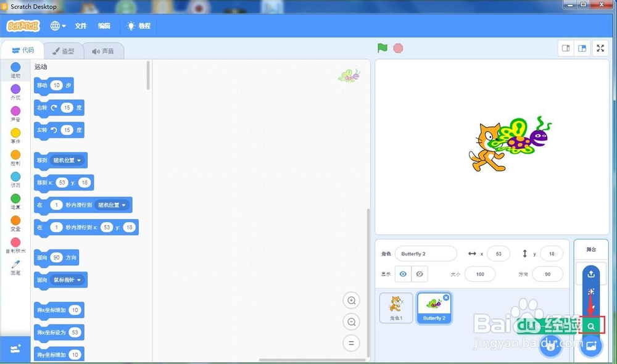The height and width of the screenshot is (364, 617).
Task: Click the sprite name field Butterfly 2
Action: 426,254
